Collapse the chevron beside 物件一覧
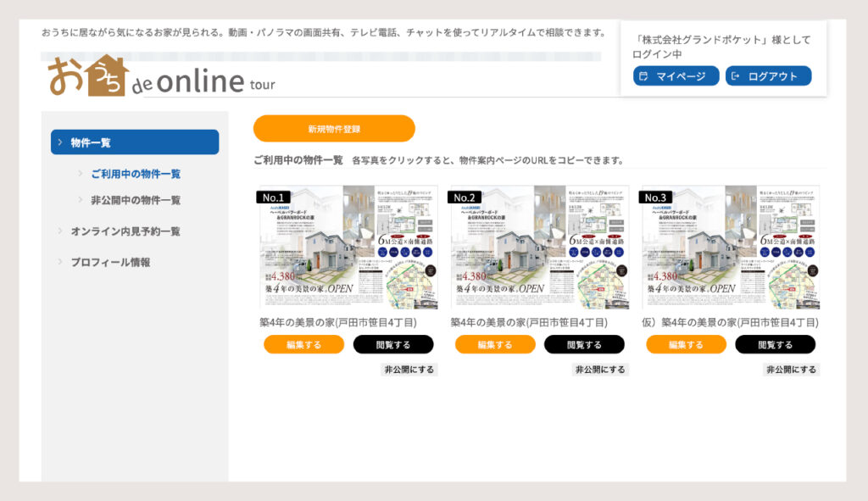The height and width of the screenshot is (501, 868). tap(60, 142)
